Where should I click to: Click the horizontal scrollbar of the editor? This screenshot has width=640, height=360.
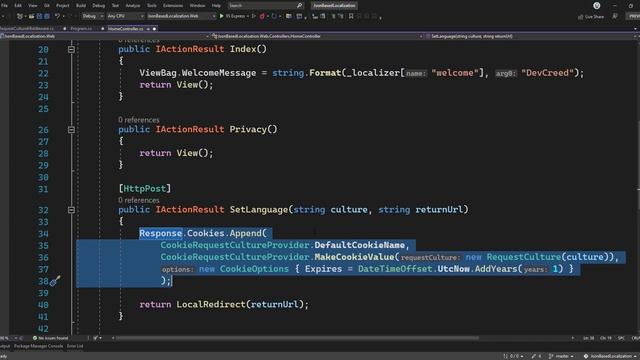click(x=297, y=338)
